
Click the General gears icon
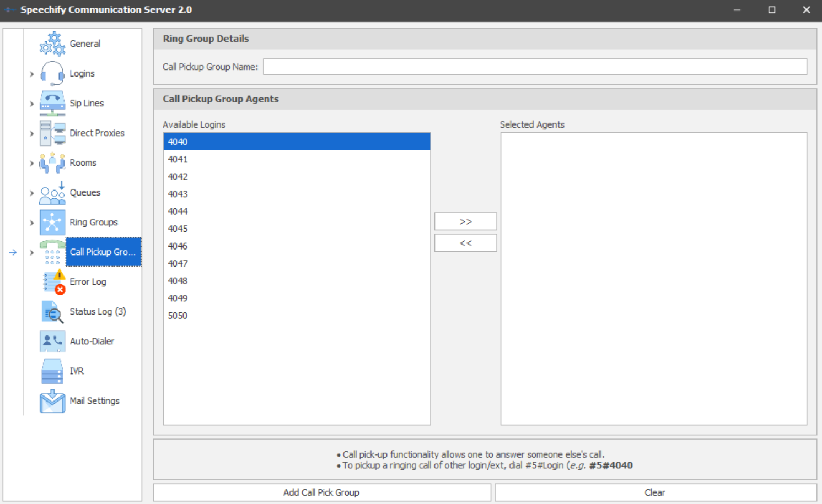[52, 44]
